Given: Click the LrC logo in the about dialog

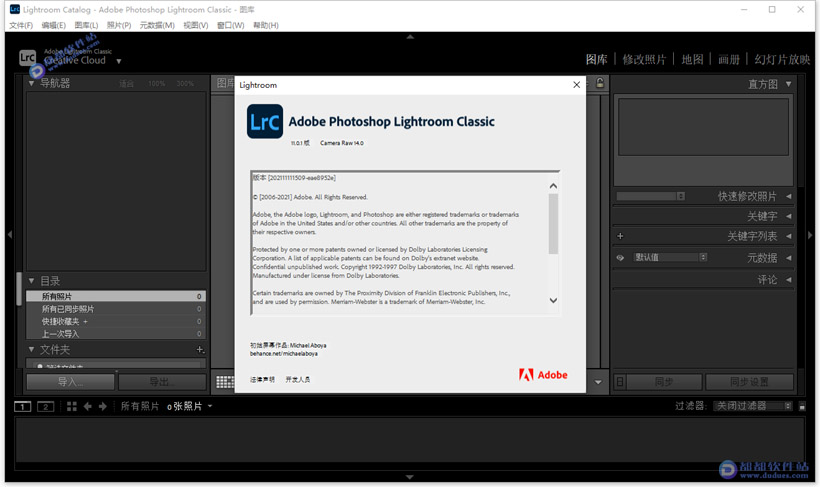Looking at the screenshot, I should [265, 121].
